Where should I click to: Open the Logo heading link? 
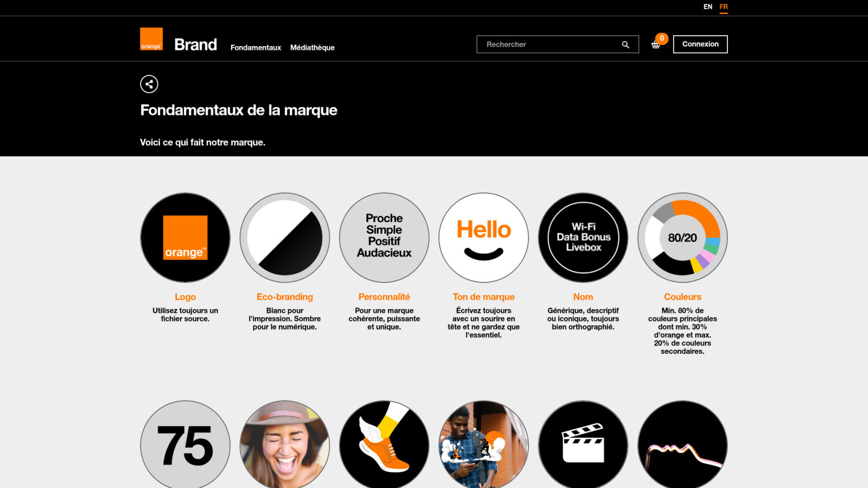coord(186,297)
